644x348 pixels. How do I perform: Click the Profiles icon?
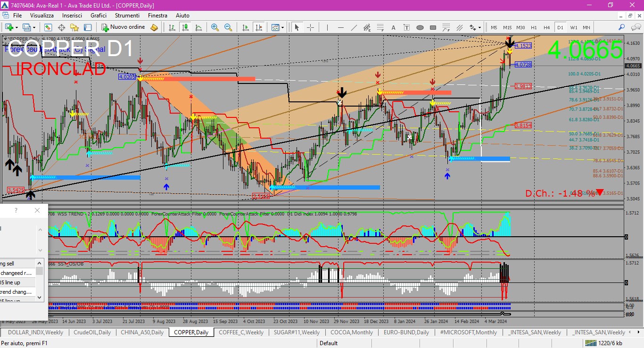click(27, 27)
